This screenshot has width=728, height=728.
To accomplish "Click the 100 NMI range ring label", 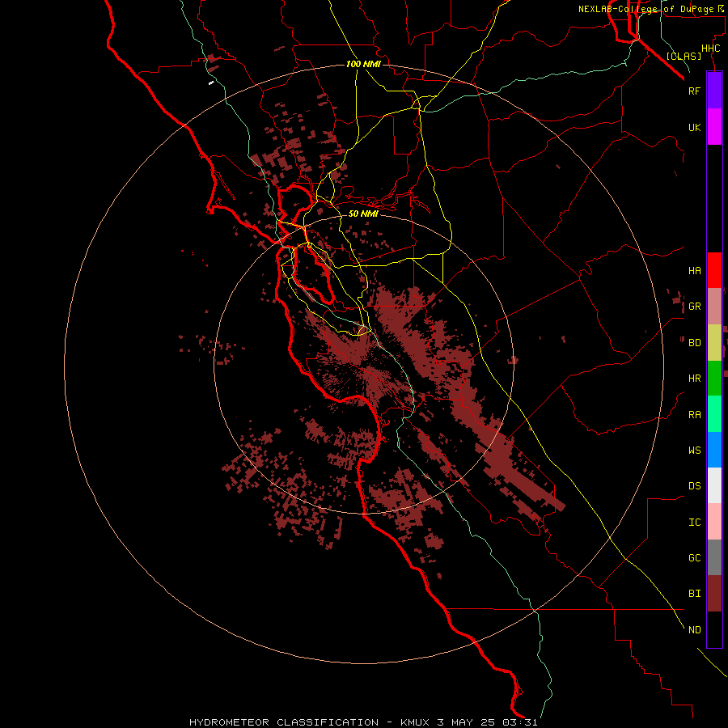I will (363, 64).
